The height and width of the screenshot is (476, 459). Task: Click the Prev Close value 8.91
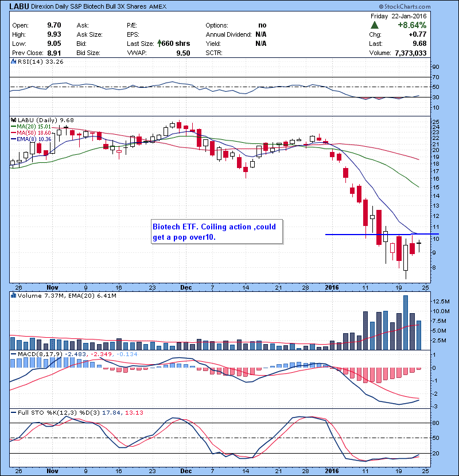54,53
